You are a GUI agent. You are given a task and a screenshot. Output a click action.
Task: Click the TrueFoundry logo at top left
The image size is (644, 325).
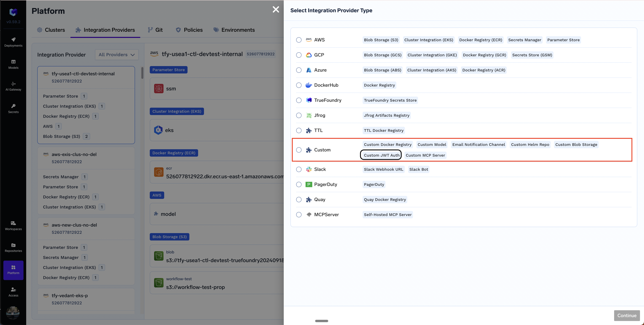point(13,12)
